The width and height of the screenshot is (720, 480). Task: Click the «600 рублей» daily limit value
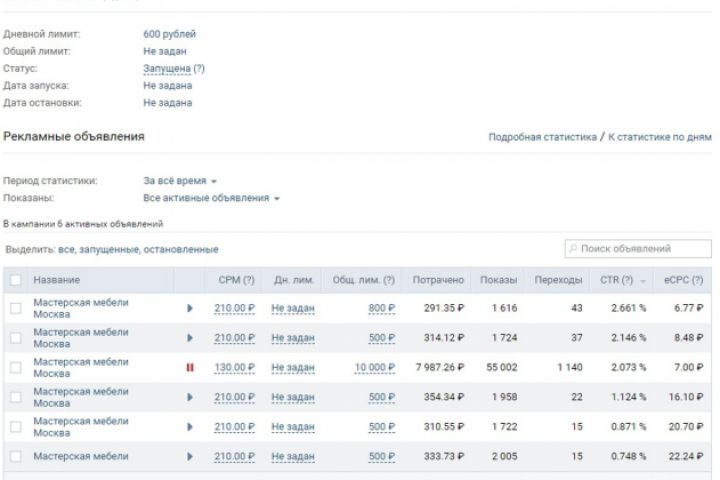tap(169, 35)
